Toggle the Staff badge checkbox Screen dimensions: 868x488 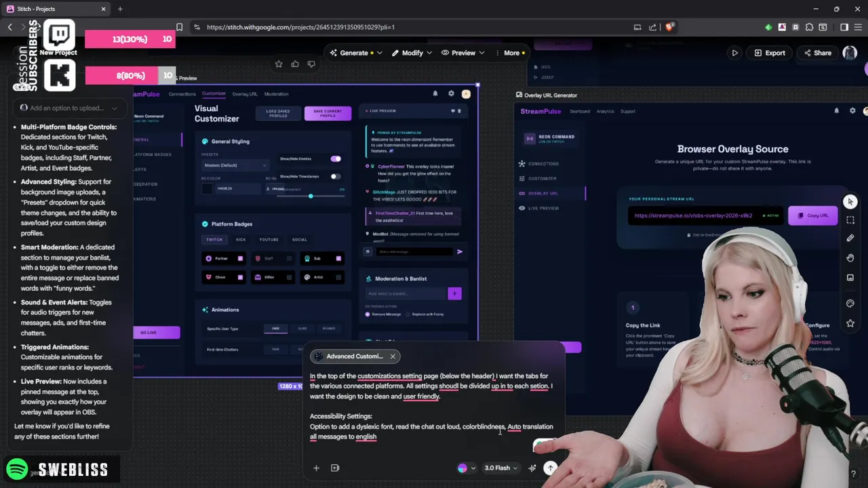tap(290, 258)
